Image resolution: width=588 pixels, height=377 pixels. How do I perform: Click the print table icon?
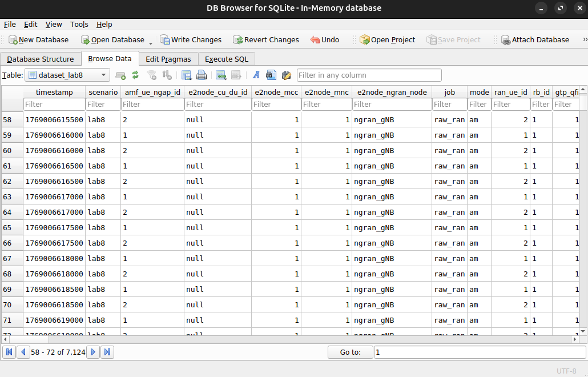pos(202,75)
